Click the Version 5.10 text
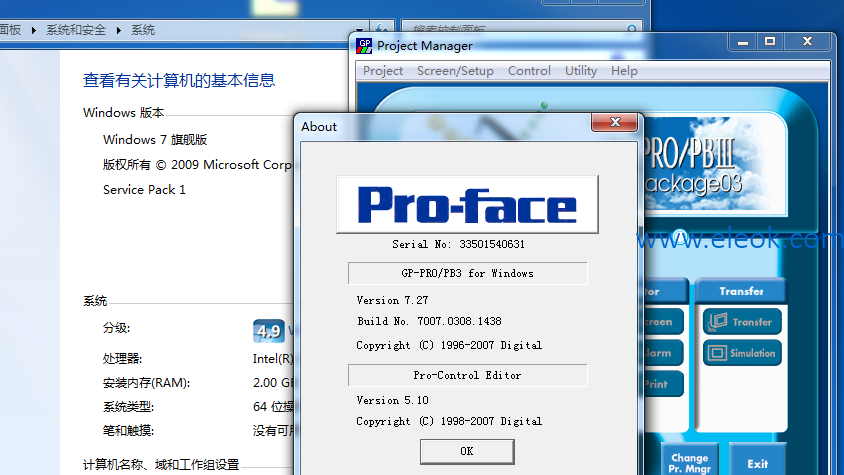Screen dimensions: 844x475 (x=392, y=400)
